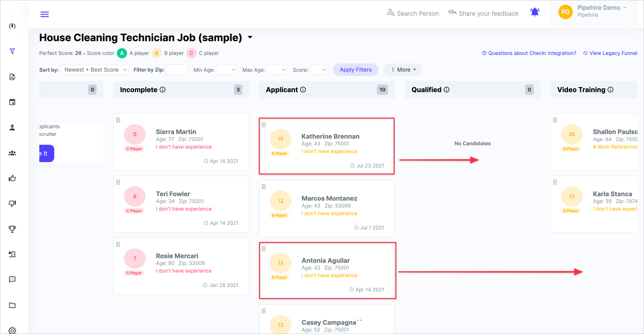Click the thumbs up sidebar icon
Screen dimensions: 644x334
pos(12,178)
